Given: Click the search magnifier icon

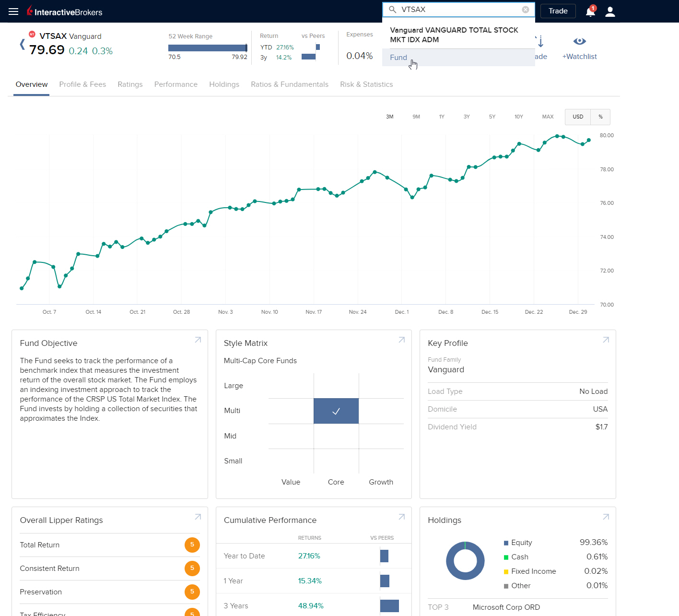Looking at the screenshot, I should (x=392, y=10).
